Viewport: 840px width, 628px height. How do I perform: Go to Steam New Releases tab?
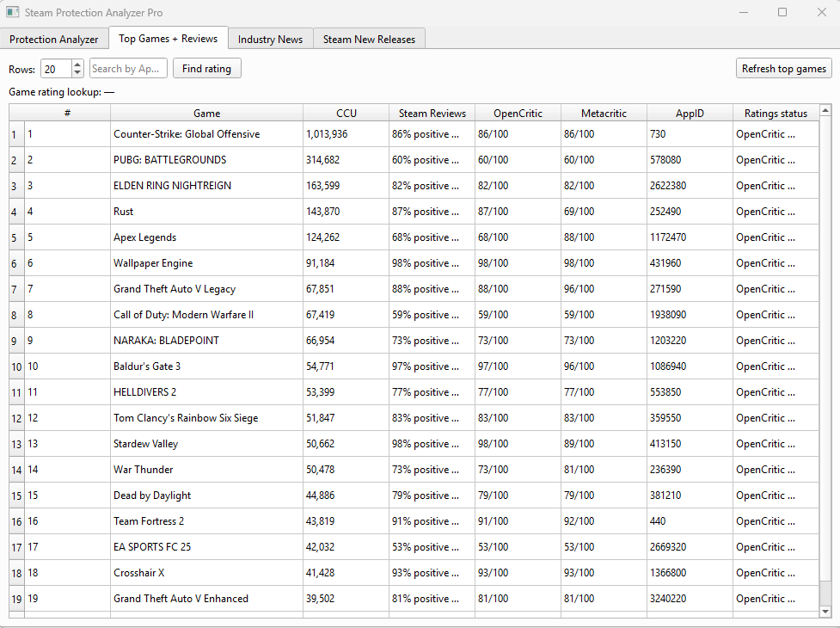[x=369, y=40]
